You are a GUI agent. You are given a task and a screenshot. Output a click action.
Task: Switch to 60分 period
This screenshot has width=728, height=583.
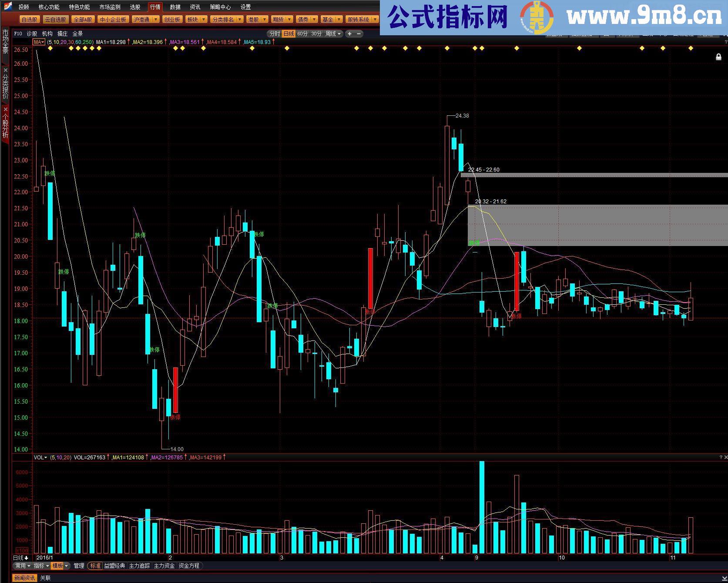click(302, 34)
